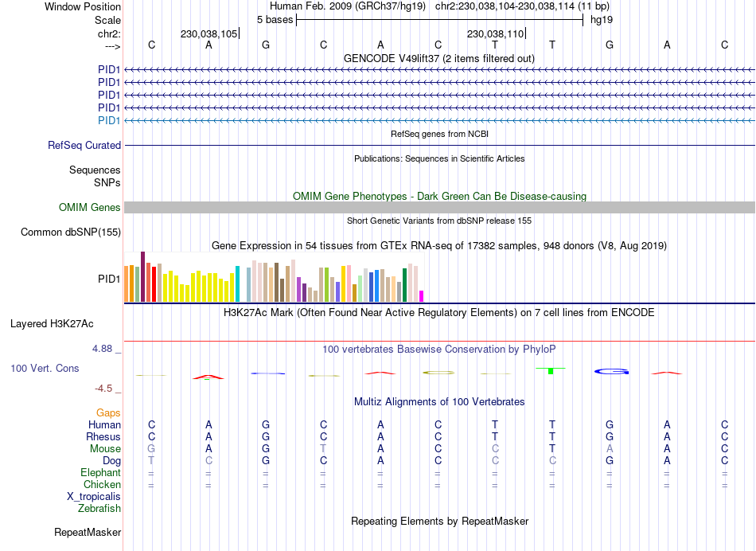Click Multiz Alignments of 100 Vertebrates title

click(x=439, y=401)
